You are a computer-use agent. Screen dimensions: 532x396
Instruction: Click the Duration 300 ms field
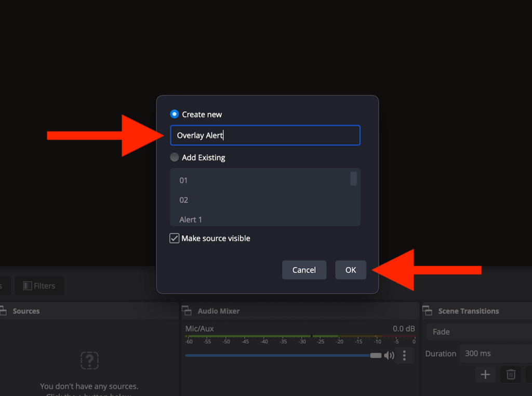(496, 353)
